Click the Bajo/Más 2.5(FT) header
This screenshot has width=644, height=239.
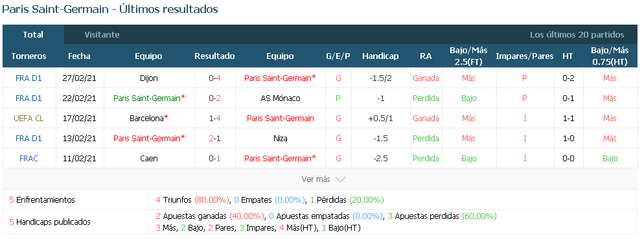point(468,56)
